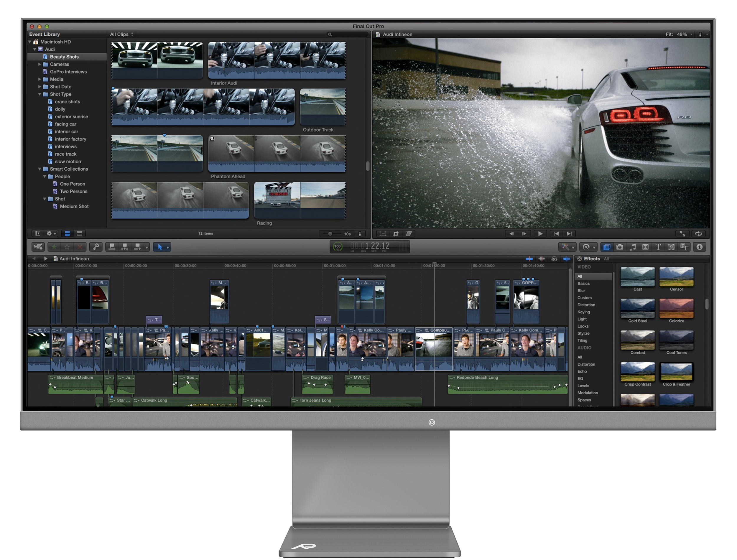737x560 pixels.
Task: Select the Distort tool in the viewer
Action: click(409, 234)
